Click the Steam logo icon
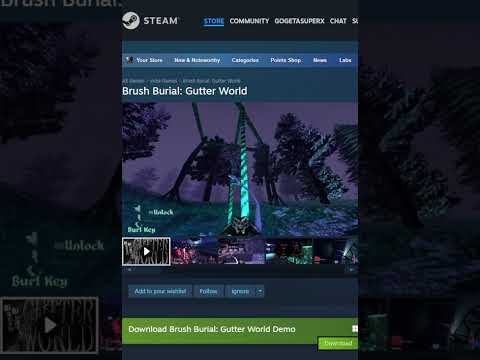 tap(131, 21)
